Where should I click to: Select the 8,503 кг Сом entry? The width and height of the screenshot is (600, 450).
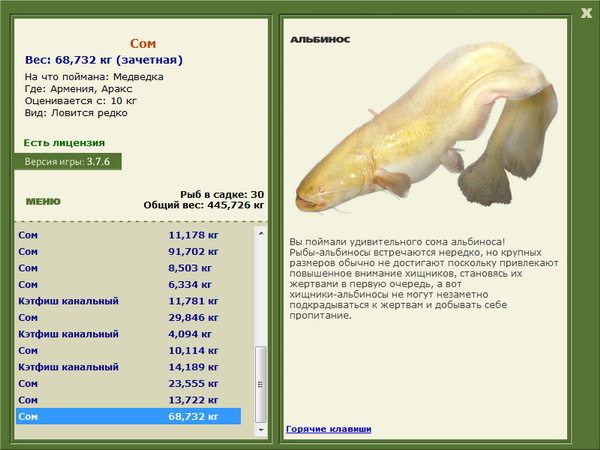click(129, 268)
